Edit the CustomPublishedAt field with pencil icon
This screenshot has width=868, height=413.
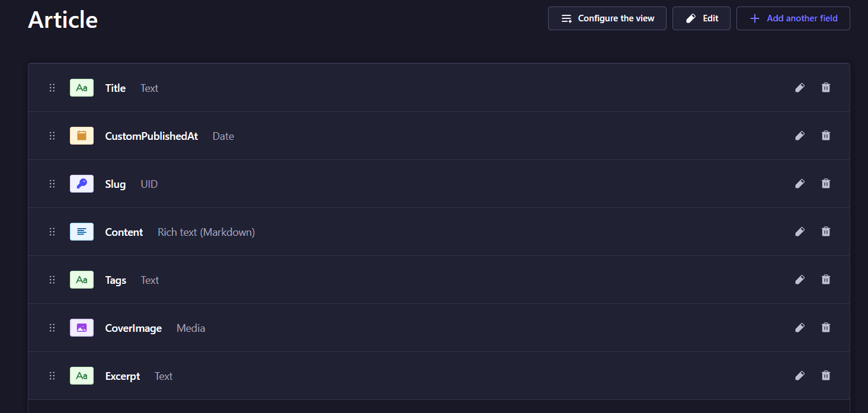click(x=800, y=136)
